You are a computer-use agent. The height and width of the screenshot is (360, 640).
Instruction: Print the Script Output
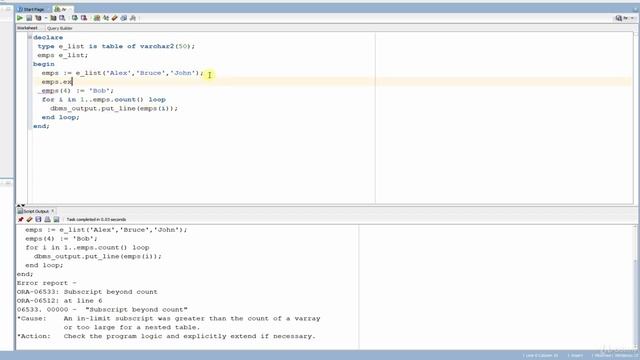(x=47, y=220)
